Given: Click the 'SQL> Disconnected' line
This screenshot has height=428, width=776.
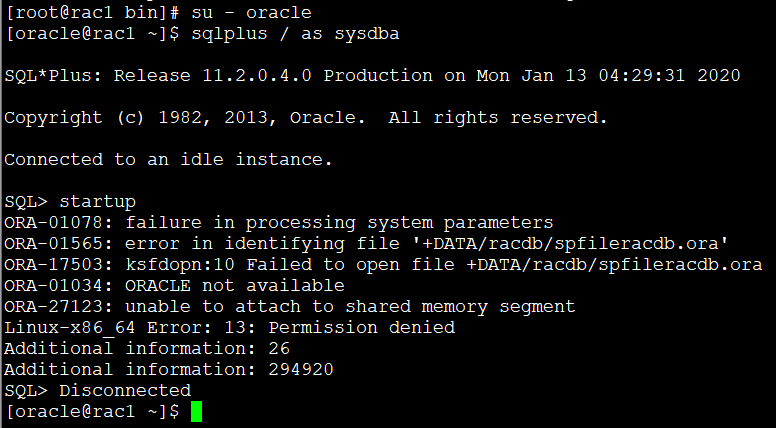Looking at the screenshot, I should 97,391.
